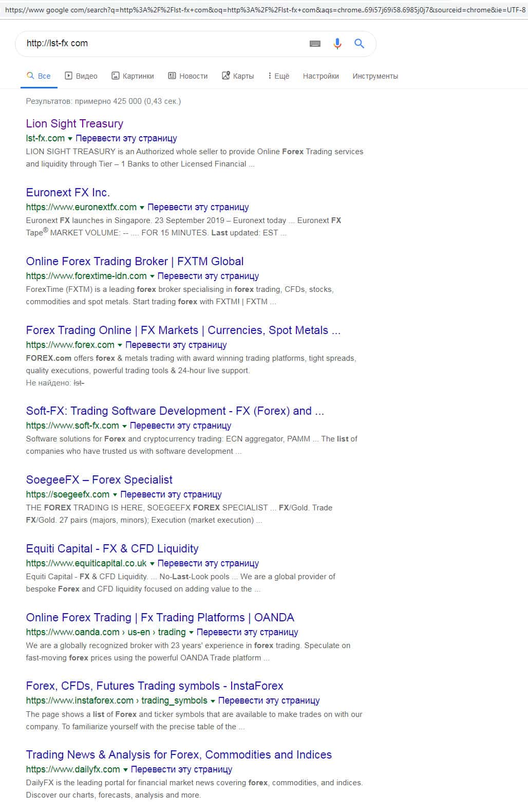Screen dimensions: 528x812
Task: Translate the www.forex.com page via Перевести link
Action: pos(176,345)
